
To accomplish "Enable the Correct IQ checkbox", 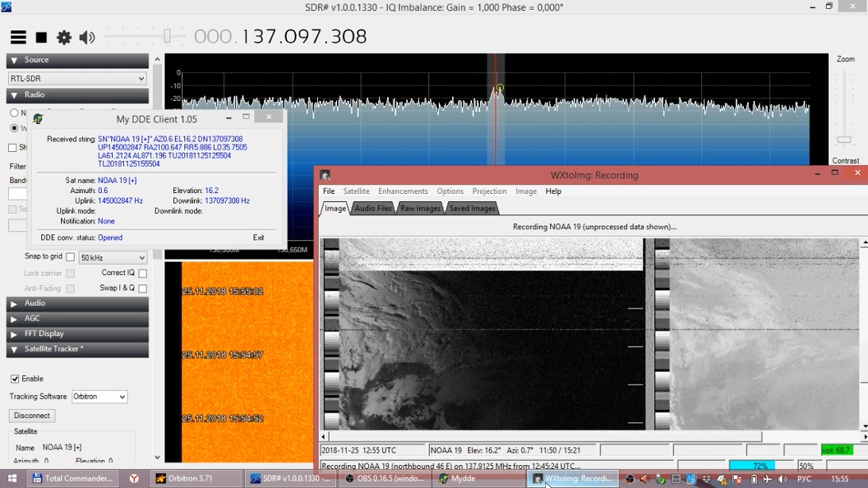I will tap(143, 273).
